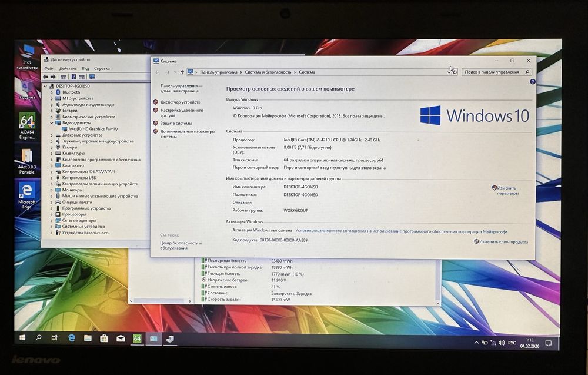
Task: Click Изменить параметры link
Action: (x=507, y=190)
